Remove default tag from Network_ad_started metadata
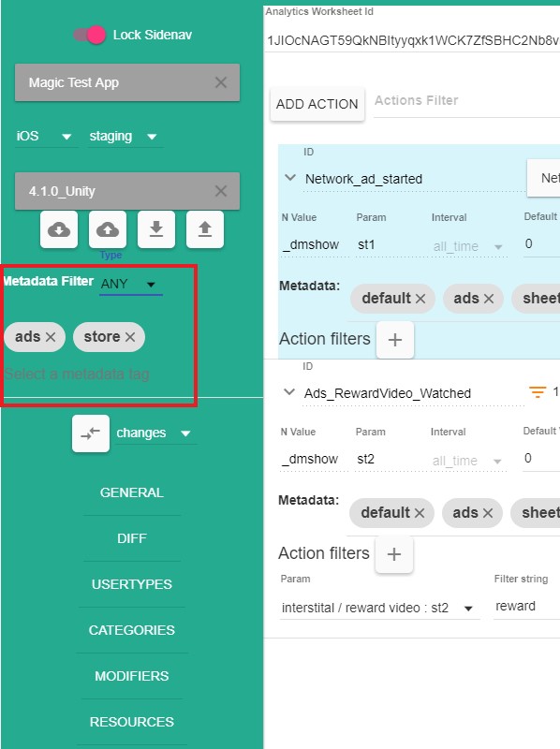Viewport: 560px width, 749px height. point(420,299)
